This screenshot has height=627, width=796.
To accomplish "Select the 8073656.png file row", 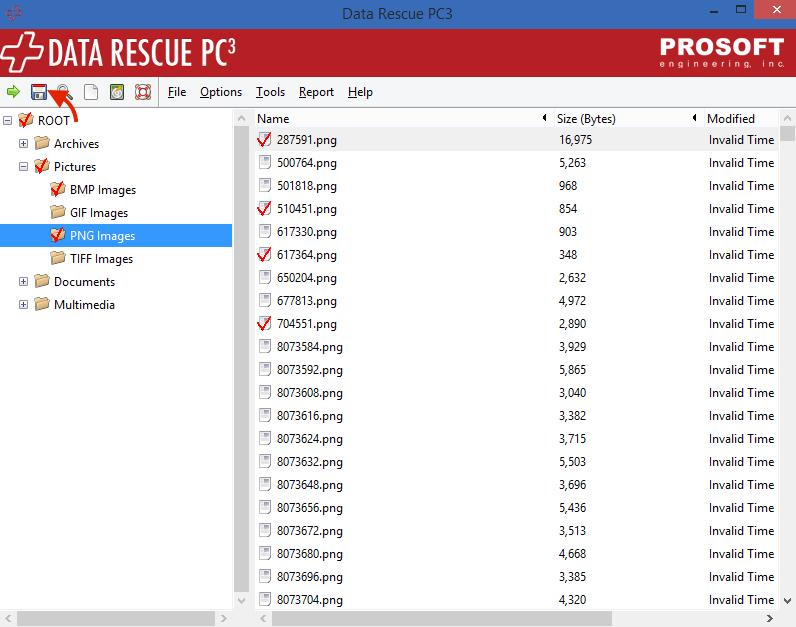I will [x=516, y=508].
